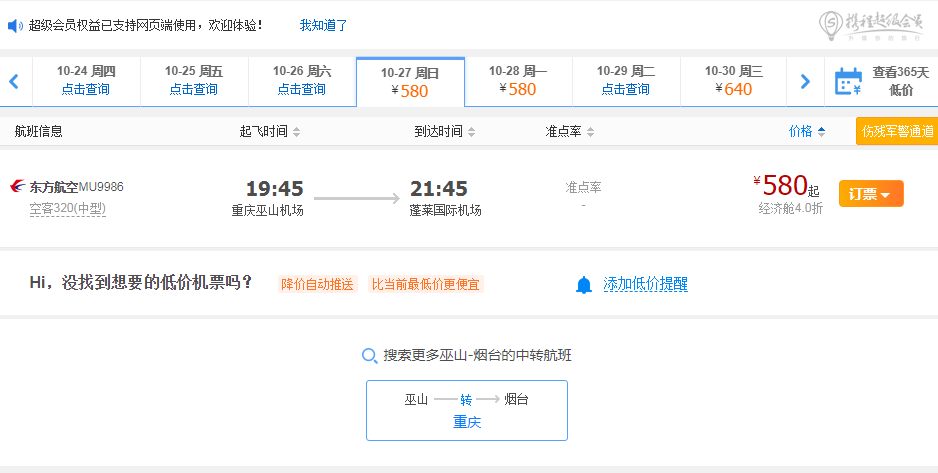The image size is (938, 473).
Task: Dismiss notice via 我知道了 link
Action: click(323, 25)
